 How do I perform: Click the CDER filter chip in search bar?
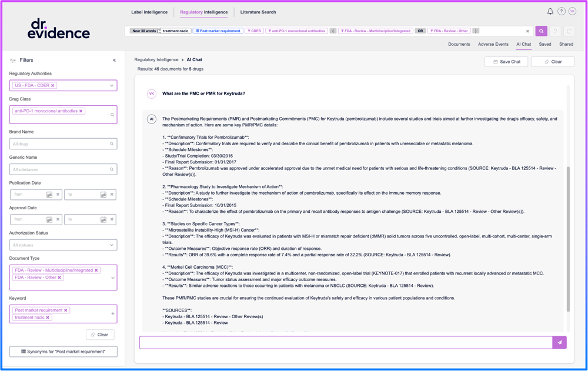tap(254, 31)
